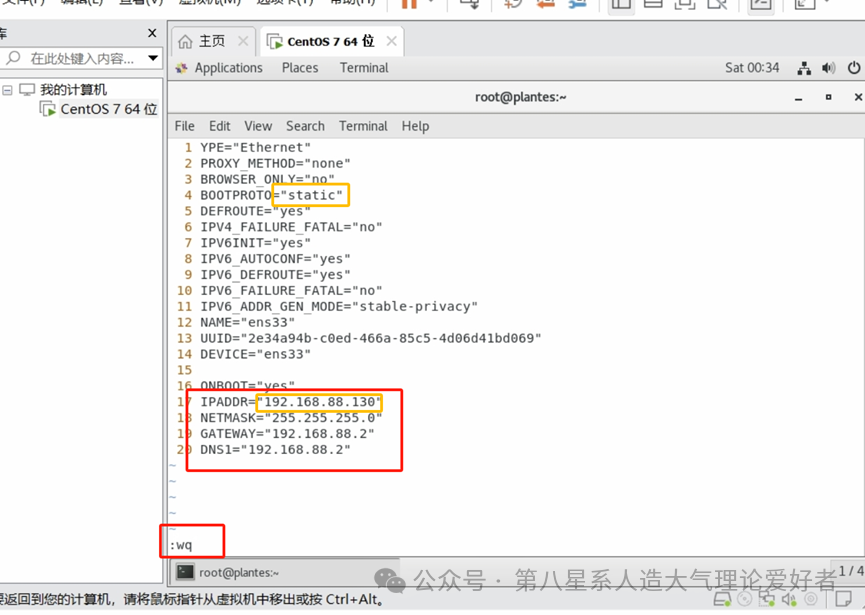Viewport: 865px width, 615px height.
Task: Close the CentOS 7 64 位 tab
Action: tap(391, 41)
